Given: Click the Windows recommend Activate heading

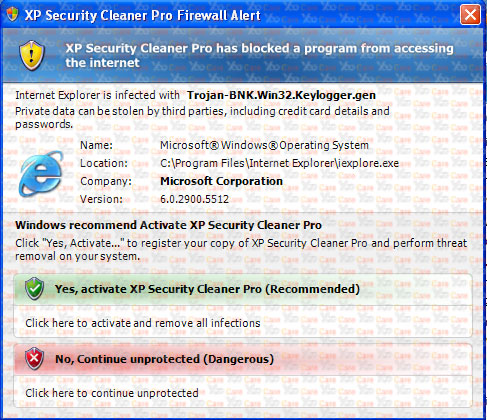Looking at the screenshot, I should click(168, 225).
